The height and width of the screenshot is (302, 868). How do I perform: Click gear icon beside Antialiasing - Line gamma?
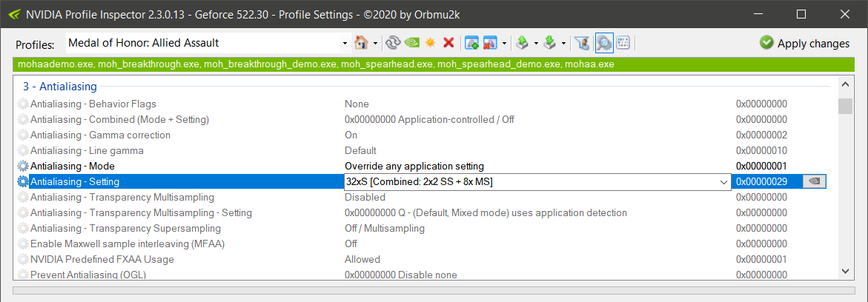[x=23, y=150]
